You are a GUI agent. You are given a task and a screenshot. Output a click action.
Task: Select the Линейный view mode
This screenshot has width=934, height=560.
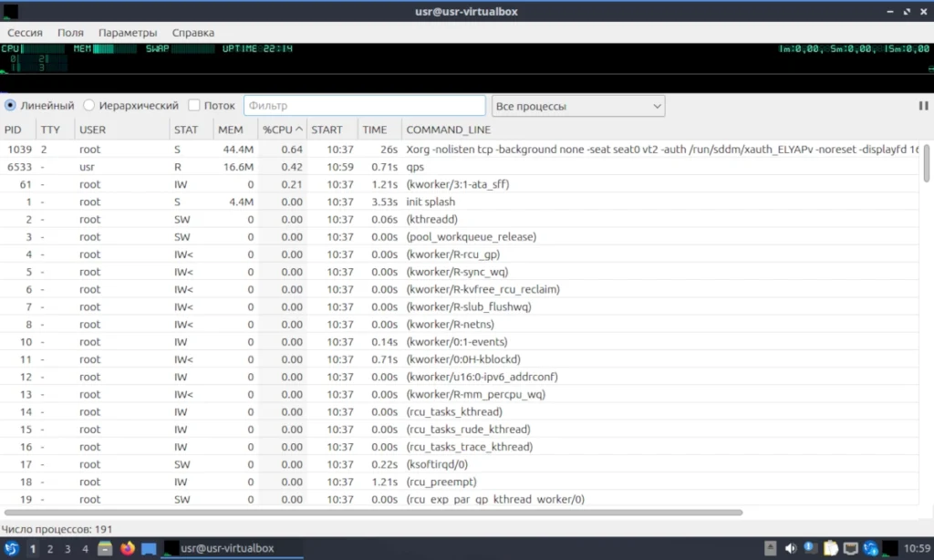(39, 106)
